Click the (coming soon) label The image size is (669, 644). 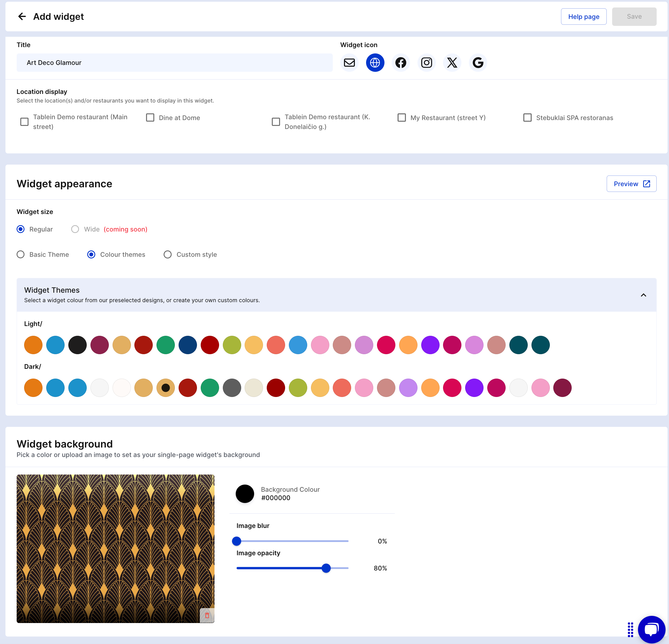(x=125, y=229)
